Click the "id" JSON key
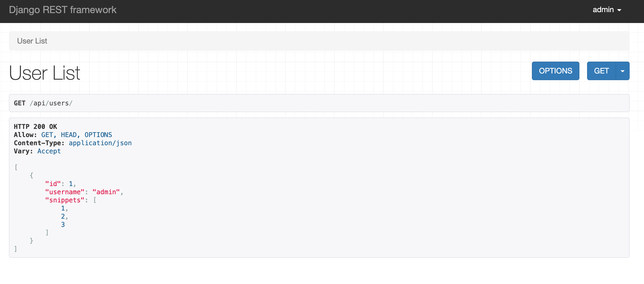Image resolution: width=644 pixels, height=284 pixels. coord(53,184)
